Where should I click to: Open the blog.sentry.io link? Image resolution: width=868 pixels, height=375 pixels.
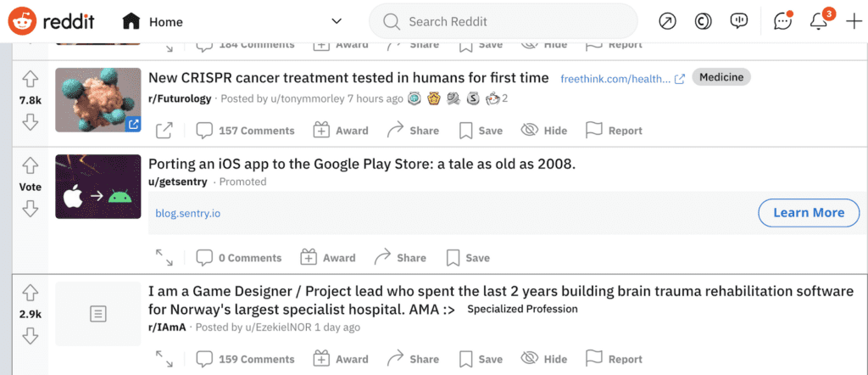187,213
